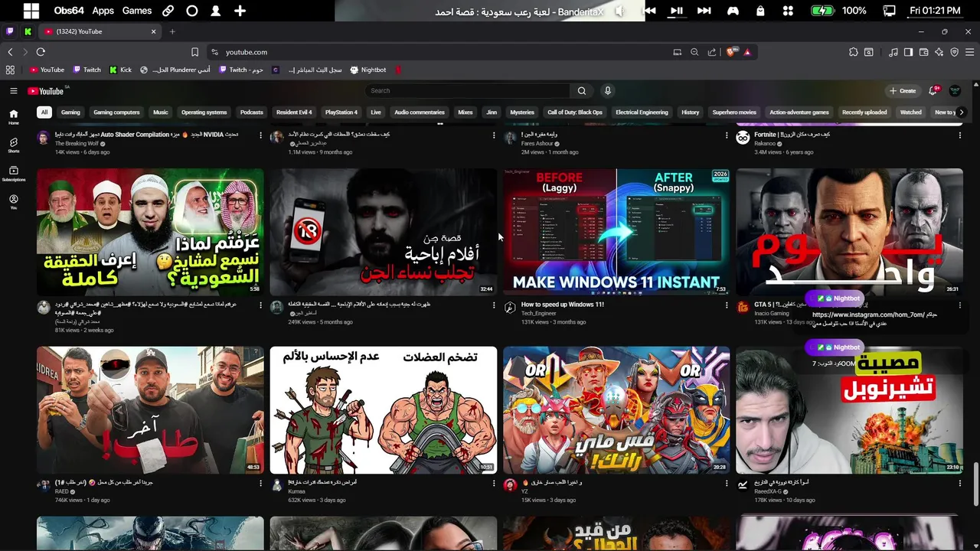Image resolution: width=980 pixels, height=551 pixels.
Task: Click the Windows start logo in top bar
Action: pos(31,11)
